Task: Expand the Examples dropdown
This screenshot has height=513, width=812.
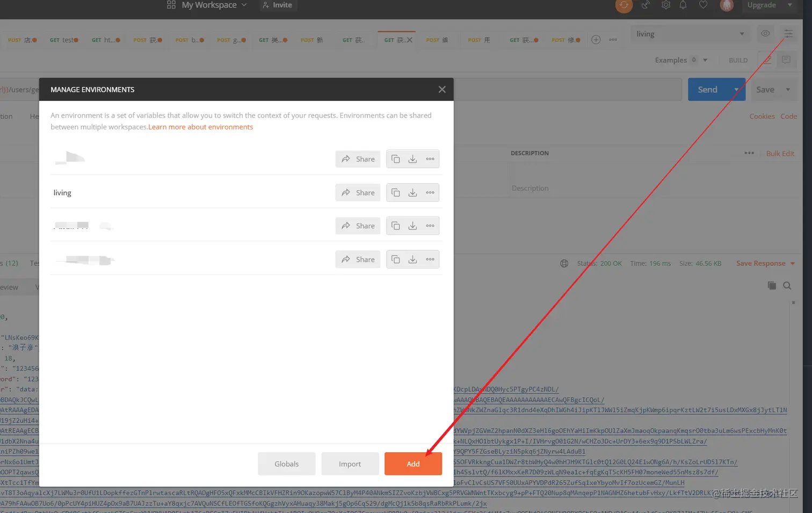Action: tap(705, 60)
